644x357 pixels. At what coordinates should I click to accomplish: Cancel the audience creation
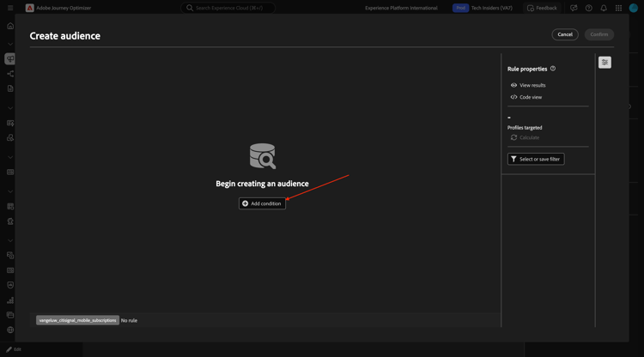tap(565, 34)
